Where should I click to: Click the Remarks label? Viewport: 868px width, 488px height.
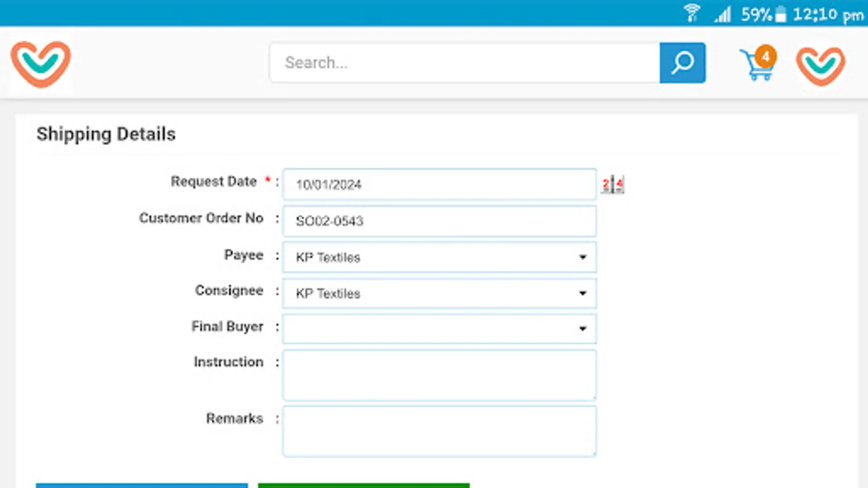(234, 419)
